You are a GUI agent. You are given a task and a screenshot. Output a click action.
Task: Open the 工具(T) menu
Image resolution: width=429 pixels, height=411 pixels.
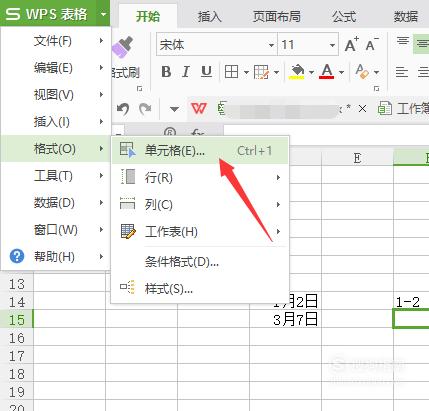point(56,176)
